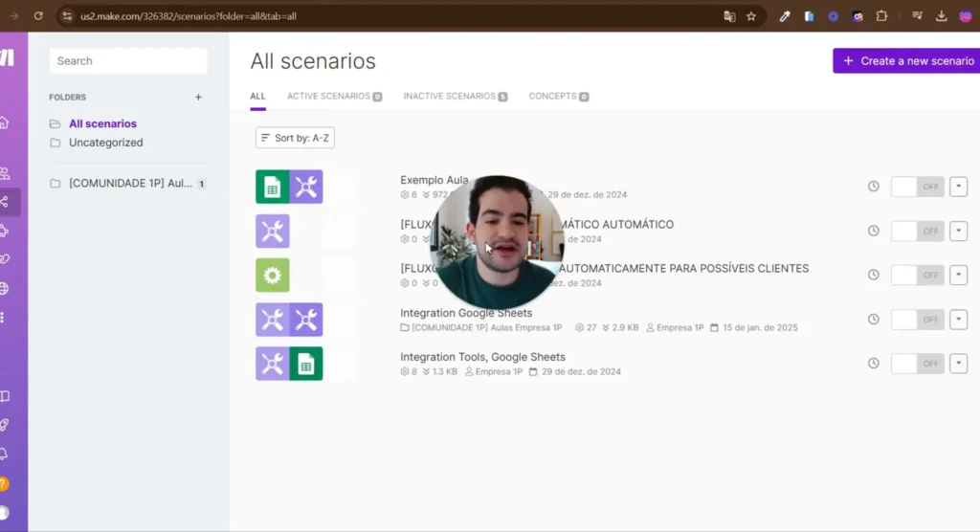Viewport: 980px width, 532px height.
Task: Open dropdown arrow for MÁTICO AUTOMÁTICO scenario
Action: pyautogui.click(x=958, y=231)
